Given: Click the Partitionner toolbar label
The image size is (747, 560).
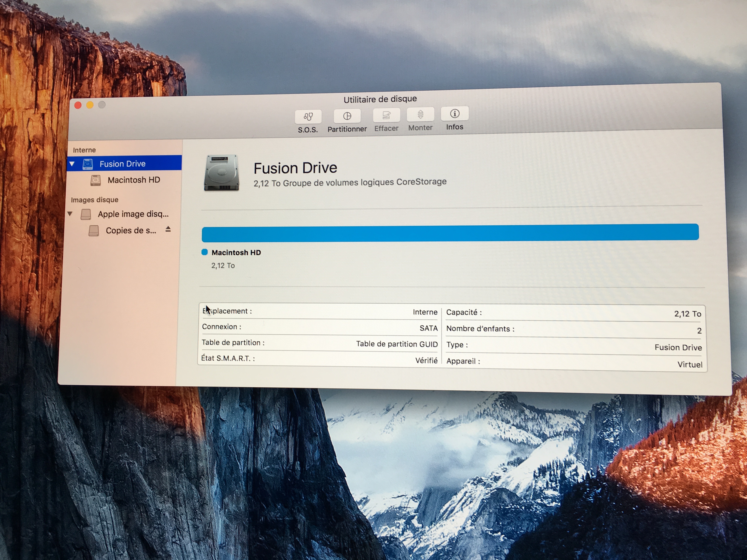Looking at the screenshot, I should (x=347, y=129).
